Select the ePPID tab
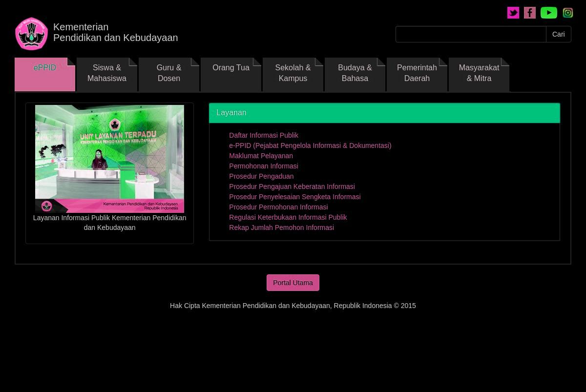This screenshot has width=586, height=392. click(45, 74)
